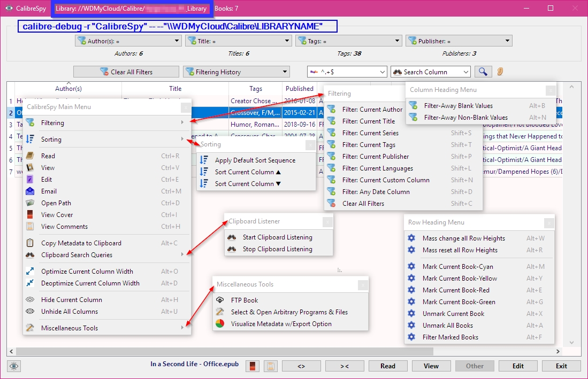Click the ear listener icon beside search
Viewport: 588px width, 379px height.
coord(500,72)
